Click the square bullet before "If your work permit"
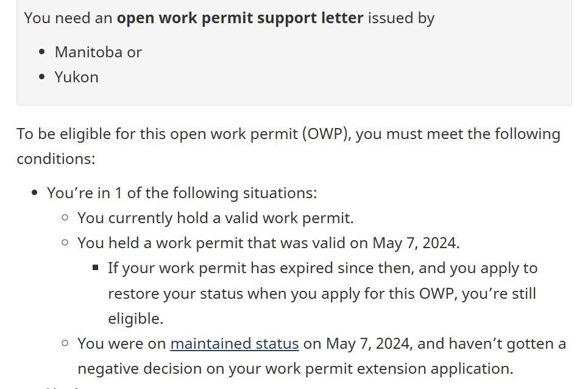 96,268
